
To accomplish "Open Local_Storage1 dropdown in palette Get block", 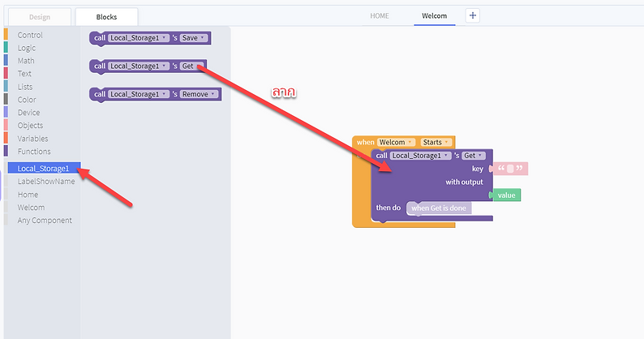I will tap(139, 66).
